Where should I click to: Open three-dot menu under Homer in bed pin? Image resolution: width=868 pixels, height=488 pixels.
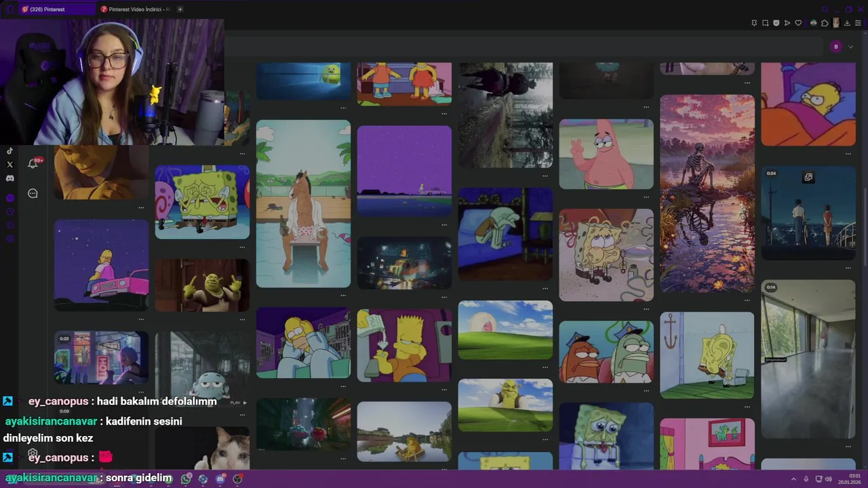pyautogui.click(x=848, y=153)
